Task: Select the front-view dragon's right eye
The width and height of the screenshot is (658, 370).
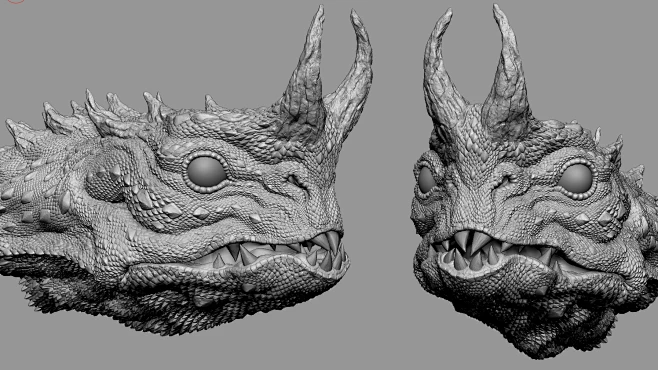Action: click(575, 179)
